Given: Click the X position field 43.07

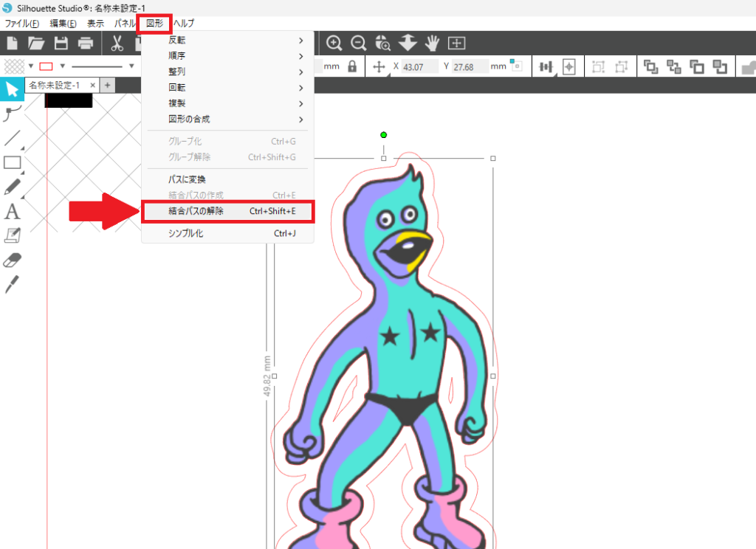Looking at the screenshot, I should pos(419,66).
